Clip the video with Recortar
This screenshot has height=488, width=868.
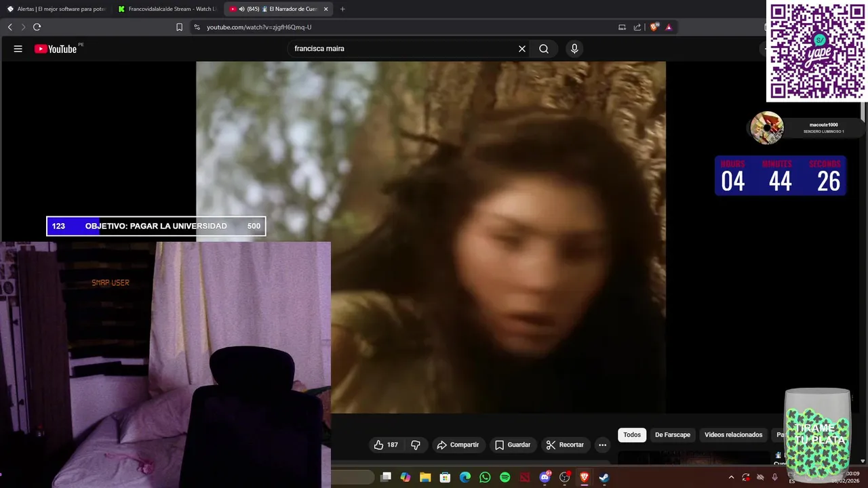point(565,445)
